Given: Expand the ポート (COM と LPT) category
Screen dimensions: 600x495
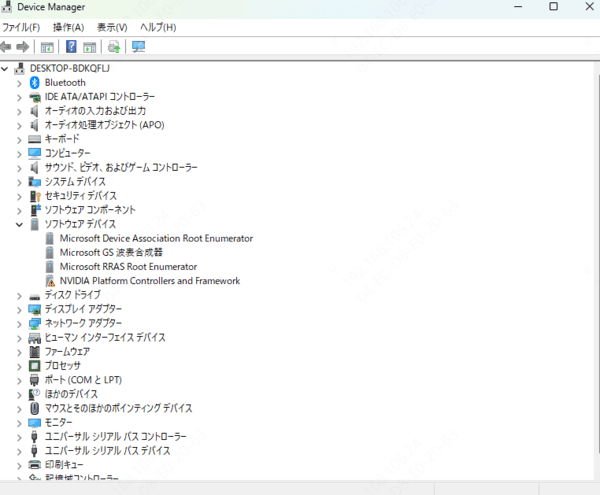Looking at the screenshot, I should click(19, 380).
